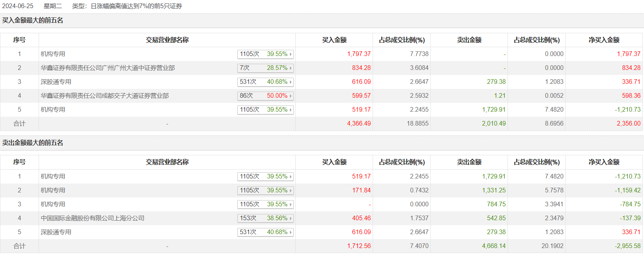
Task: Click the arrow next to 531次 in sell table
Action: 291,232
